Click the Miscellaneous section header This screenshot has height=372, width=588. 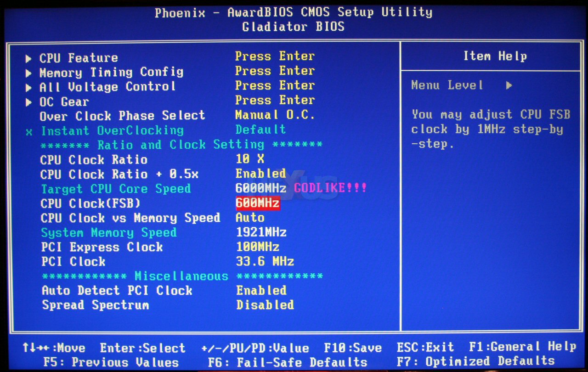tap(182, 276)
